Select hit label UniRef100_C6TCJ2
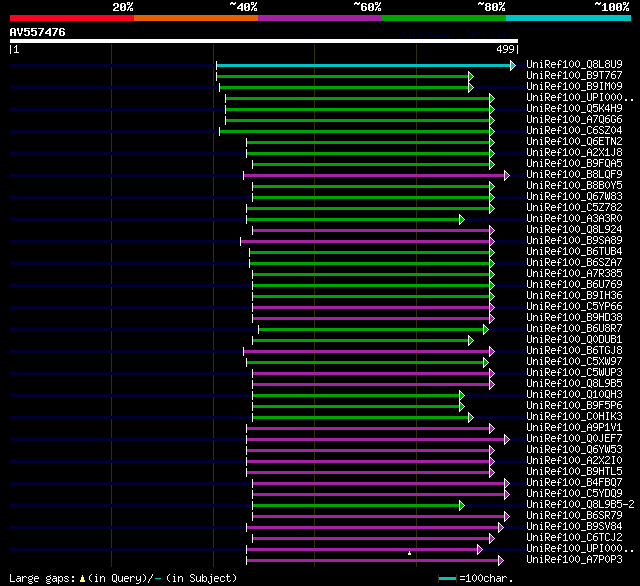 (574, 538)
